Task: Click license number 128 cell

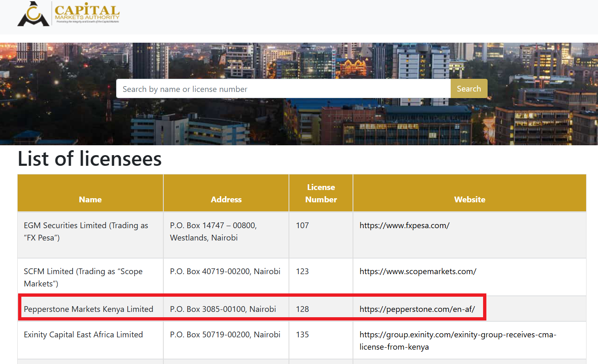Action: [x=302, y=309]
